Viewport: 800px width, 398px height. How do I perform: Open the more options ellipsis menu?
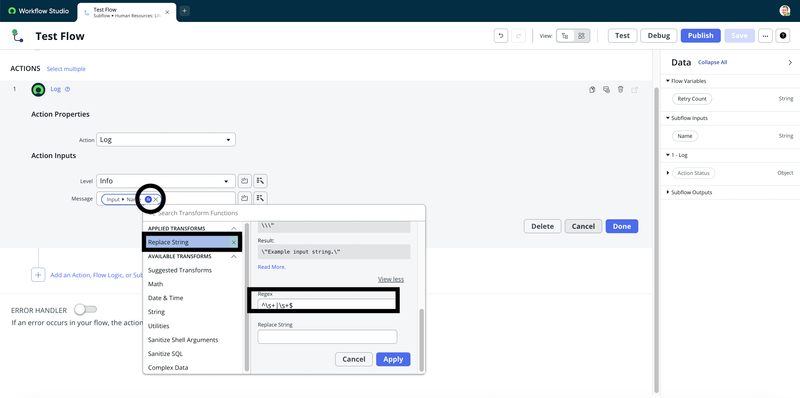click(x=765, y=36)
